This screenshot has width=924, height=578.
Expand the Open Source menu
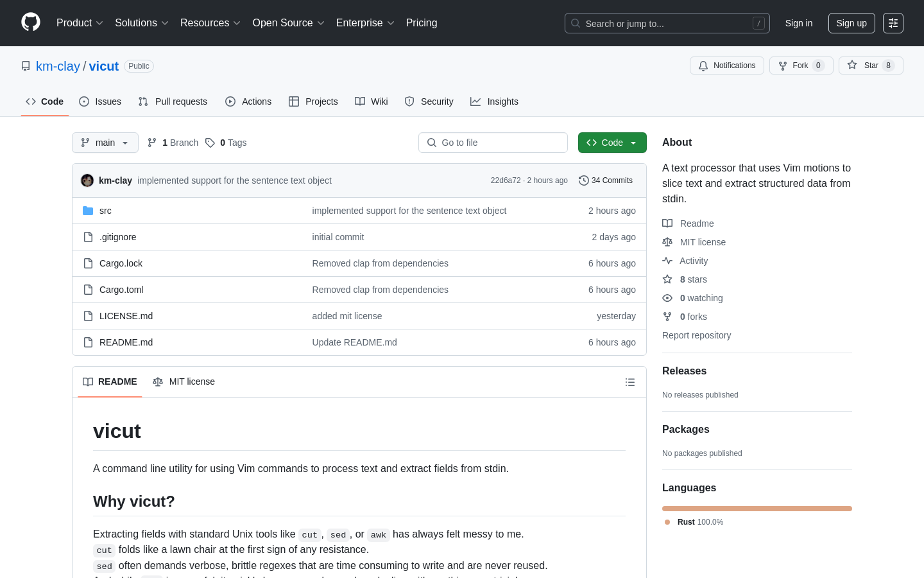click(x=289, y=23)
